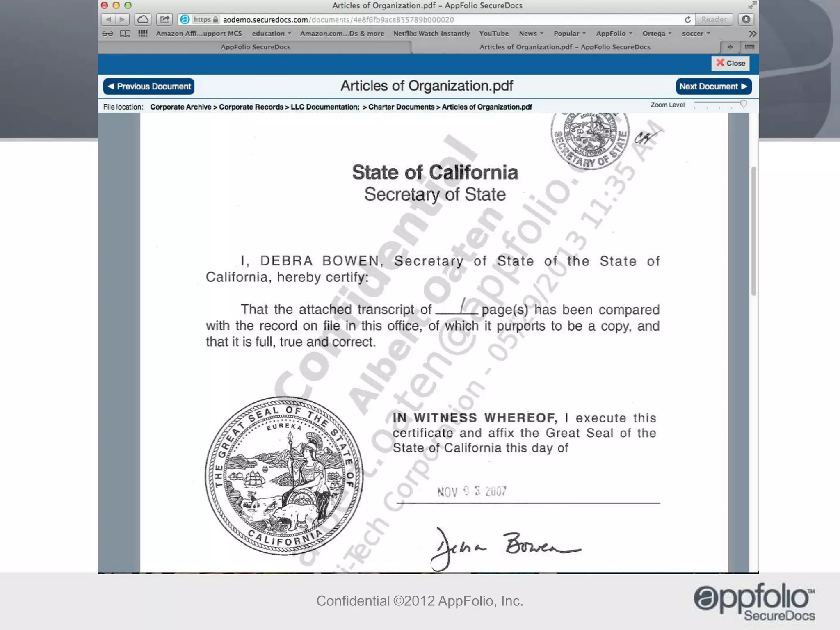Open the Amazon Affi...upport MCS bookmark
Screen dimensions: 840x630
(x=199, y=33)
